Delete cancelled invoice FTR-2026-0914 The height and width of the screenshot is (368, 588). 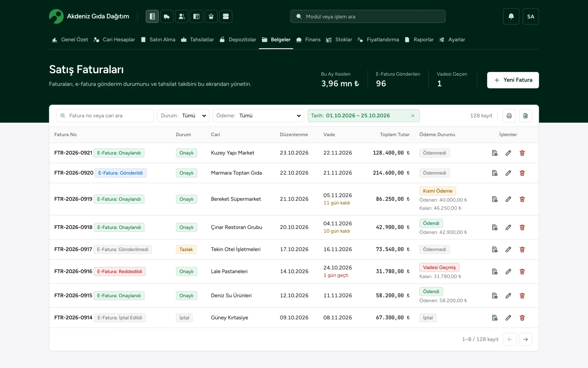[522, 318]
